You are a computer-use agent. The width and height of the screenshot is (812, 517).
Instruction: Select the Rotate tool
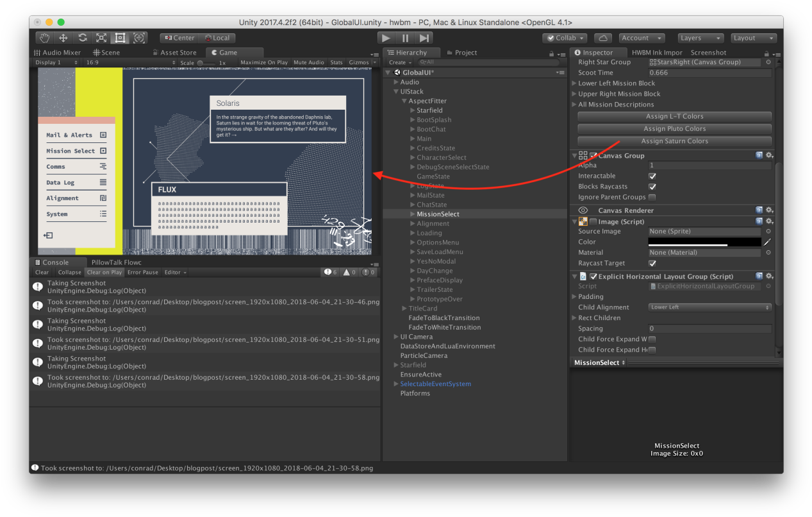(x=83, y=38)
